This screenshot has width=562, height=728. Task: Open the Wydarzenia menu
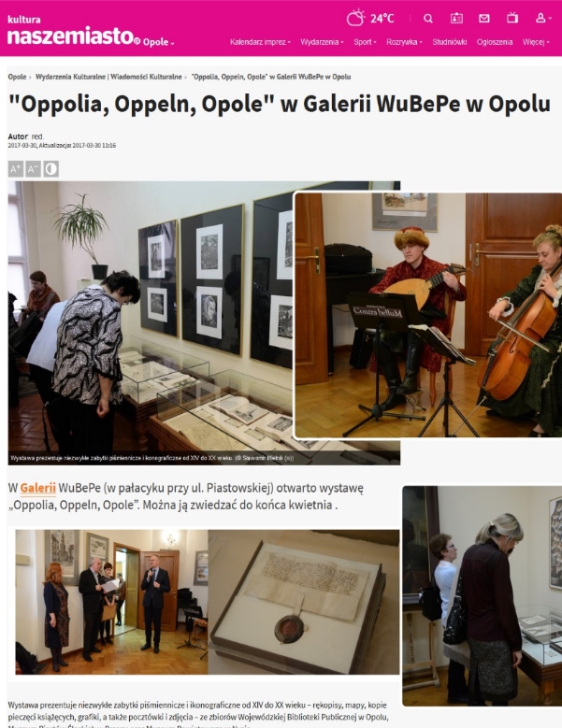[322, 42]
